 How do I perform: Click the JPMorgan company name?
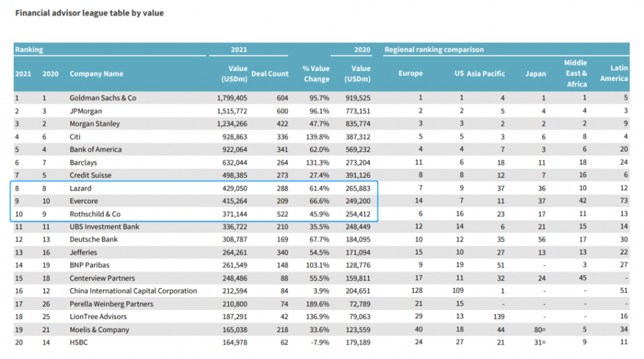click(87, 111)
